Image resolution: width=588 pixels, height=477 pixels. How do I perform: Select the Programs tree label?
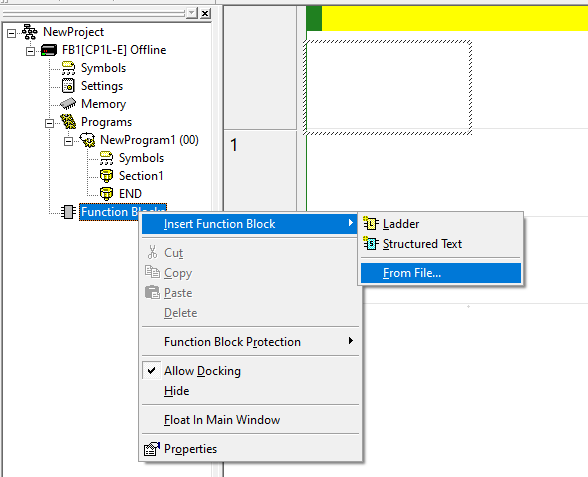point(106,122)
